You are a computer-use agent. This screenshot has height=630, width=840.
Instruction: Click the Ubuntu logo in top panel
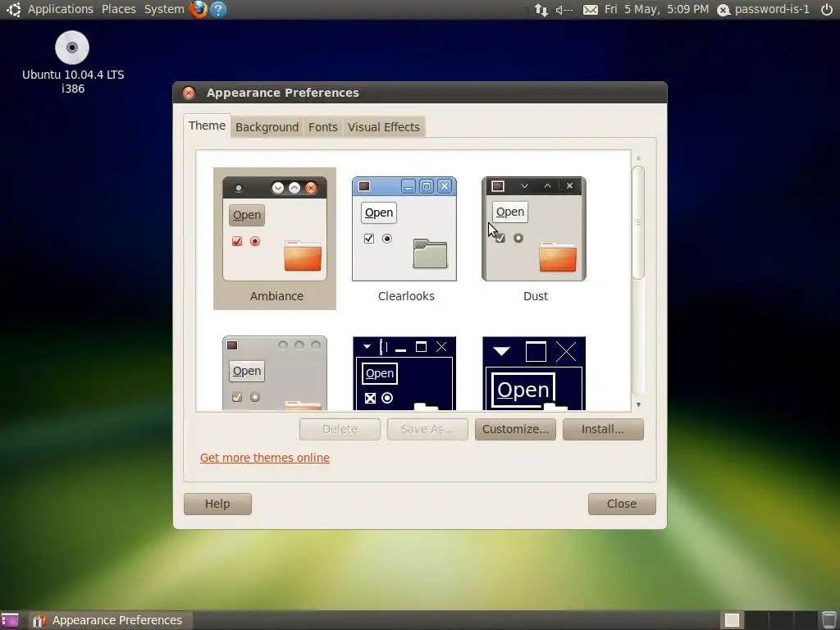tap(13, 9)
